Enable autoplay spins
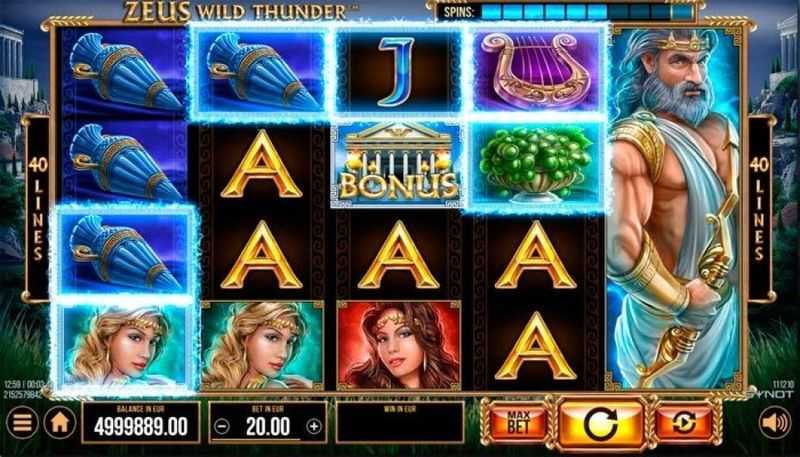800x457 pixels. tap(684, 423)
